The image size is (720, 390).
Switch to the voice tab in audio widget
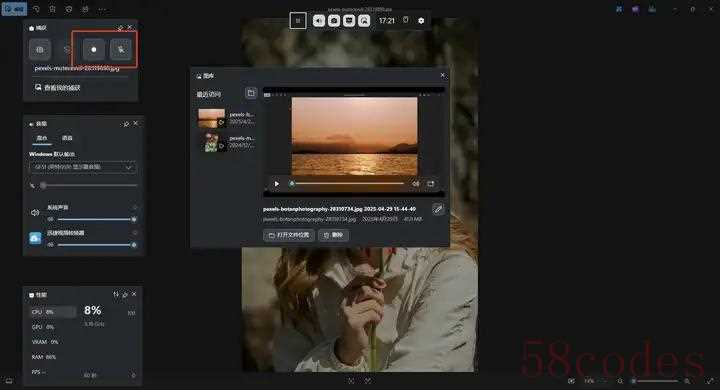(x=67, y=138)
